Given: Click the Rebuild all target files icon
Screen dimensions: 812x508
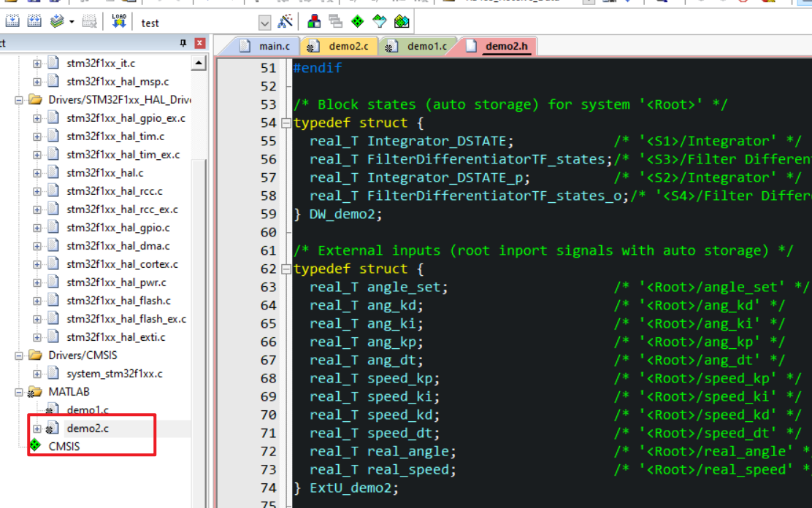Looking at the screenshot, I should (x=34, y=21).
